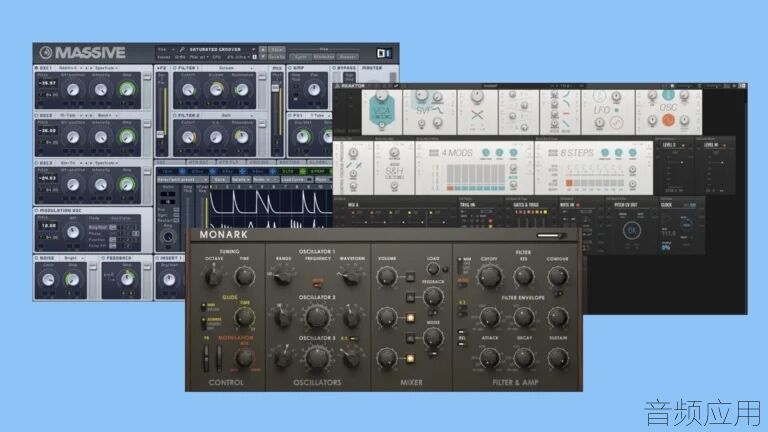Click OSC1 Pitch value field in Massive

pyautogui.click(x=48, y=83)
